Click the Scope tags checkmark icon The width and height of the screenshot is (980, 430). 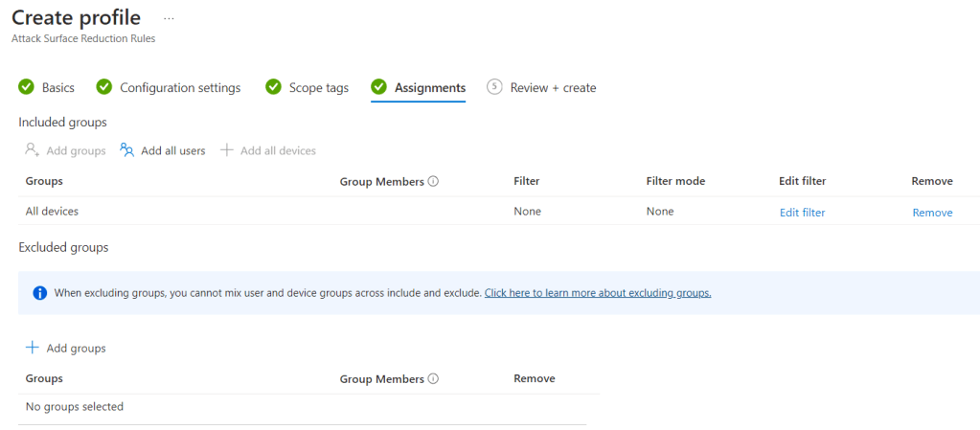pos(274,87)
